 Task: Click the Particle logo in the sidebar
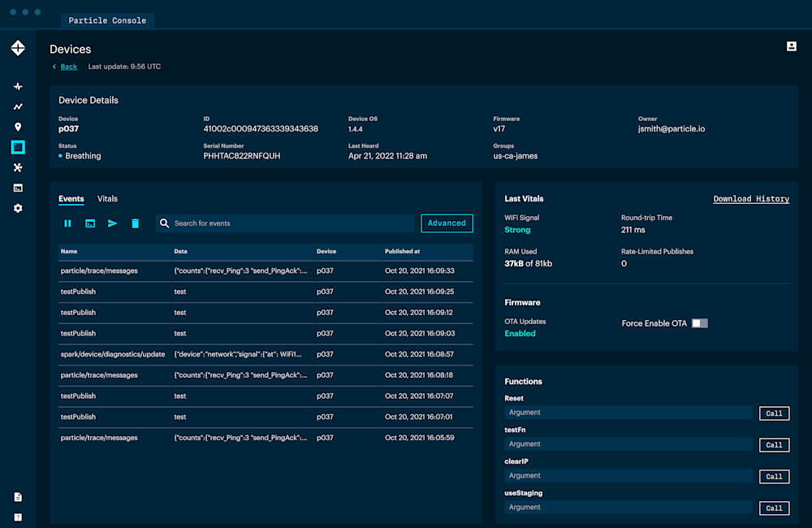pos(18,49)
